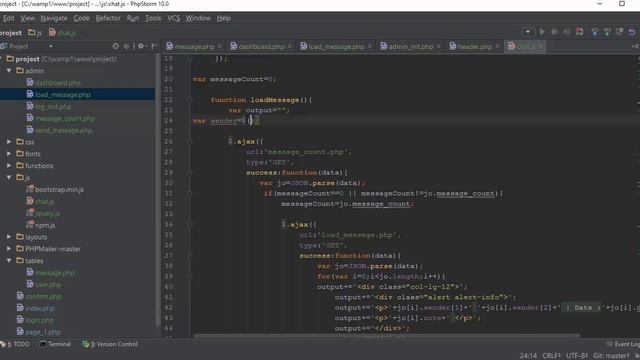
Task: Expand the fonts folder
Action: 9,154
